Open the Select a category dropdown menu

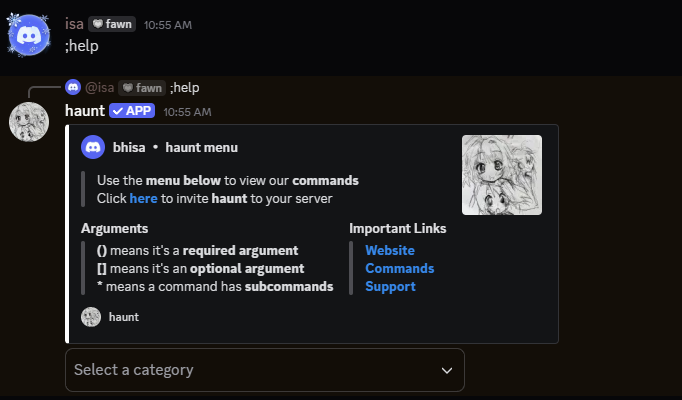[x=265, y=370]
